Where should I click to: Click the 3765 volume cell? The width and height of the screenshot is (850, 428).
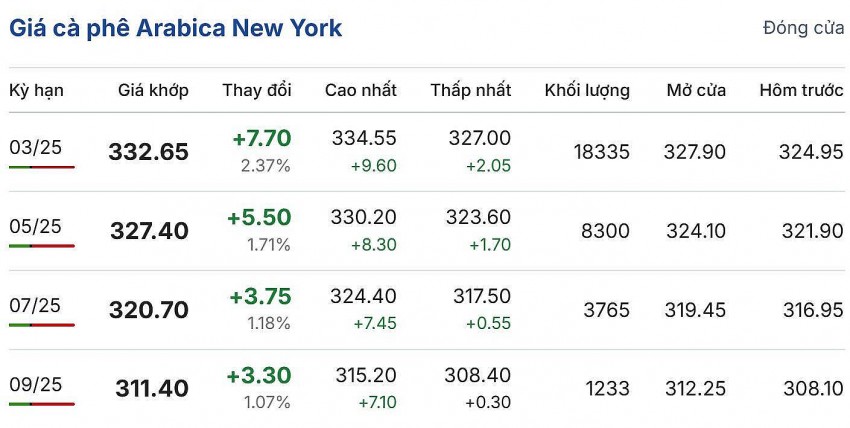(606, 310)
